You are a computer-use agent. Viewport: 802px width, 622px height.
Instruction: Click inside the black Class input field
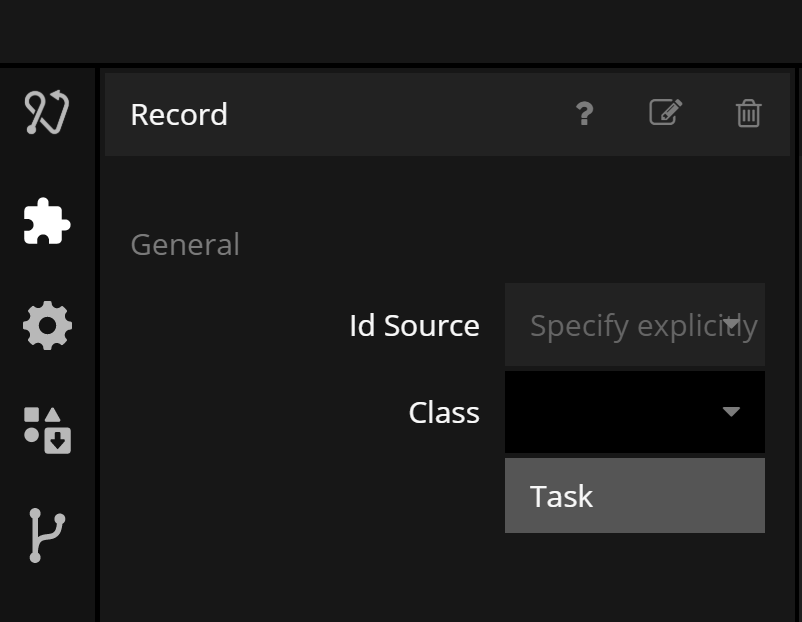[x=600, y=412]
